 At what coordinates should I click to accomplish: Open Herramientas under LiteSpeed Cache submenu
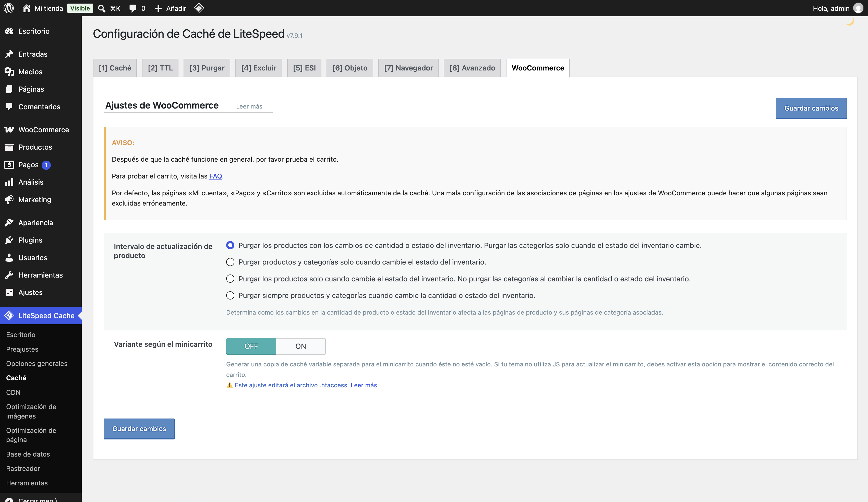click(x=27, y=483)
